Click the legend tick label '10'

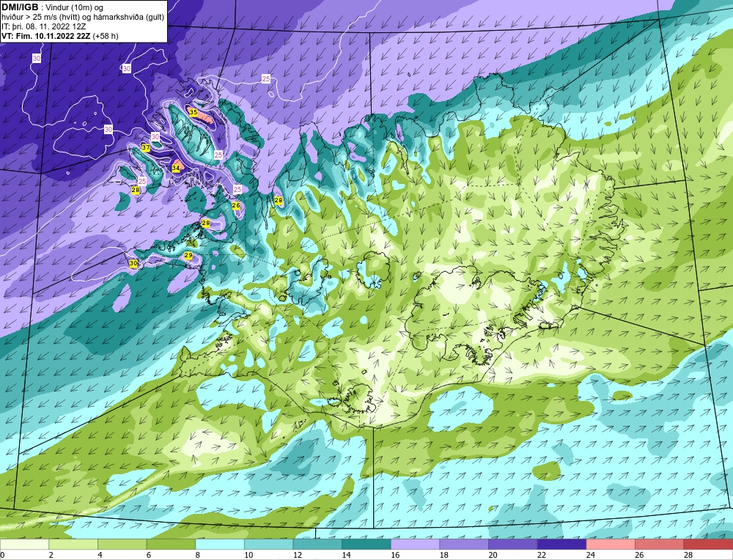click(248, 555)
